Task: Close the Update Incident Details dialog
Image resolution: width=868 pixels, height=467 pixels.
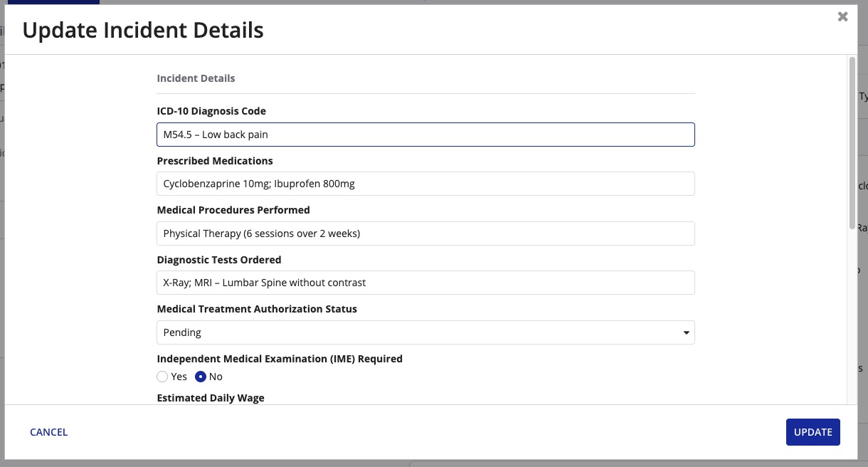Action: point(842,16)
